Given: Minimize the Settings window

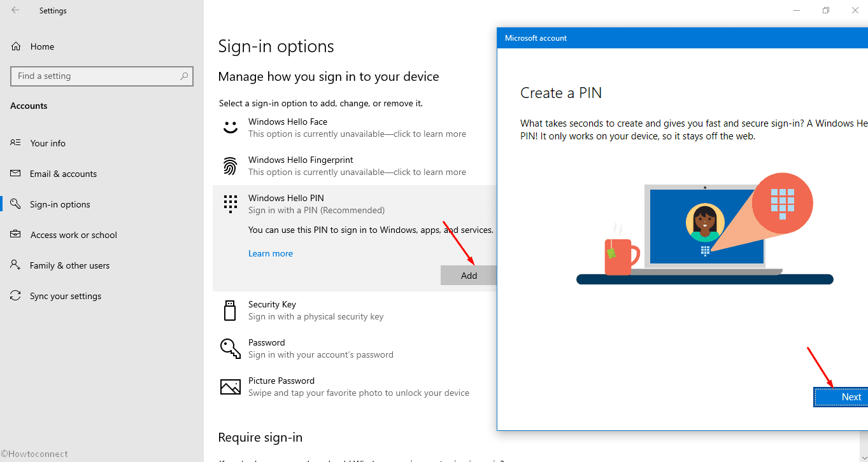Looking at the screenshot, I should click(x=796, y=10).
